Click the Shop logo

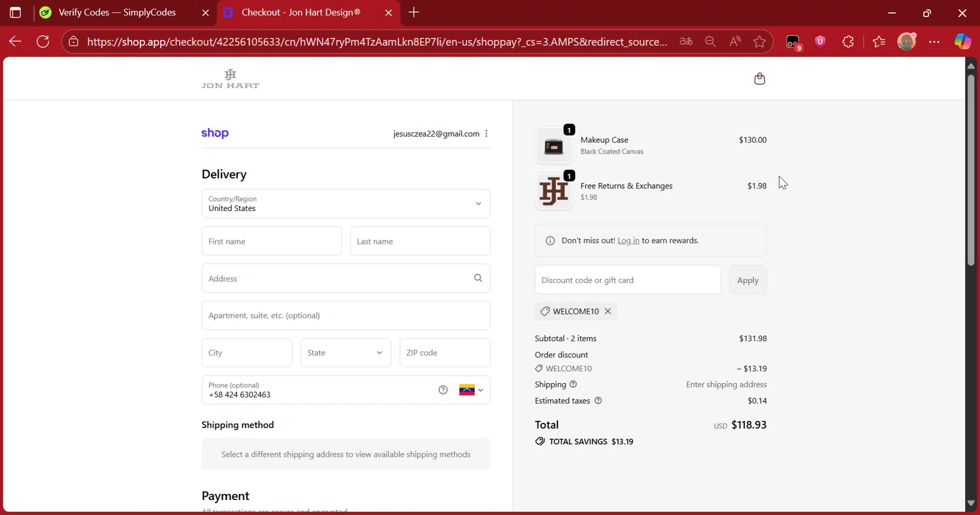point(215,133)
